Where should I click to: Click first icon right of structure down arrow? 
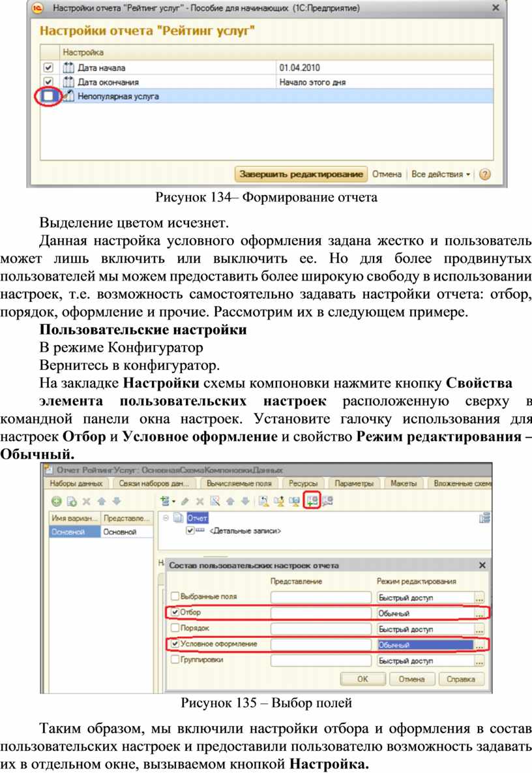pyautogui.click(x=264, y=502)
